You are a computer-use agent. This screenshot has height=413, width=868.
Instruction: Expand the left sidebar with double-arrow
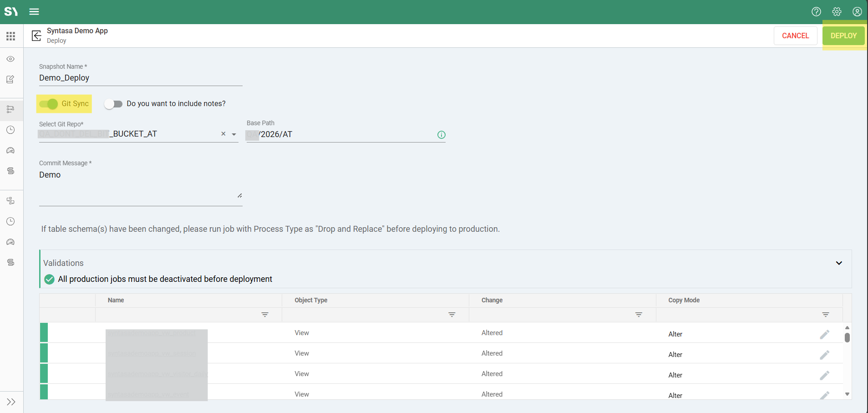click(11, 402)
